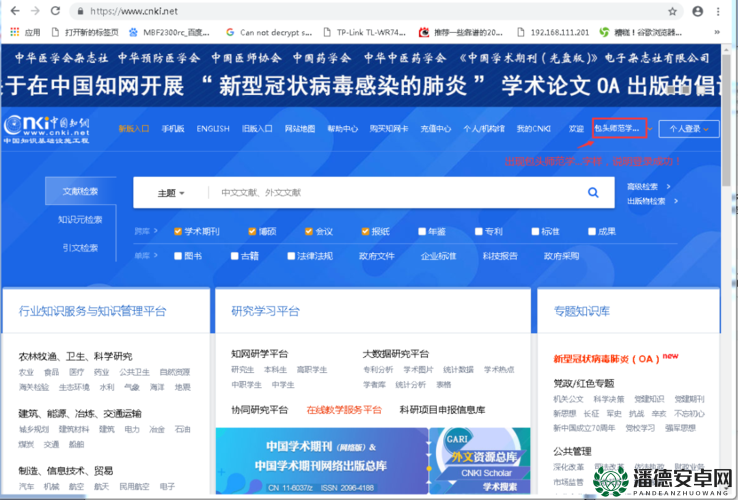Check the 图书 checkbox
This screenshot has width=738, height=500.
click(x=178, y=256)
